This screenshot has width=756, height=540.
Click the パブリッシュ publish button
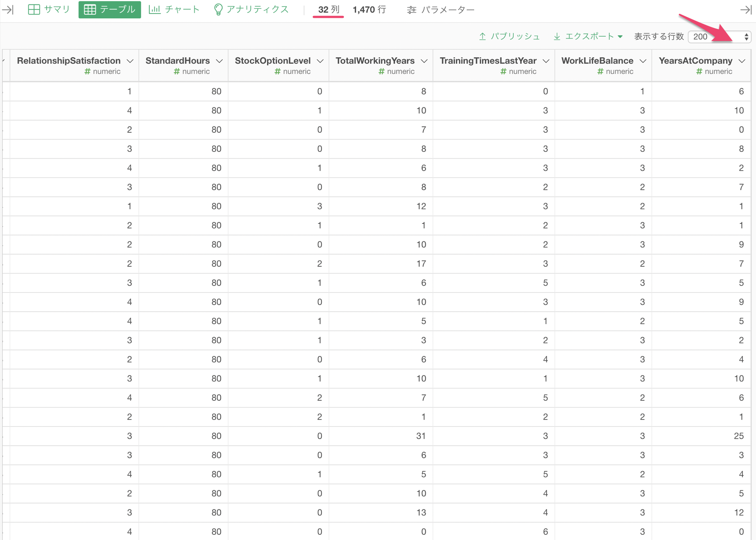click(510, 37)
